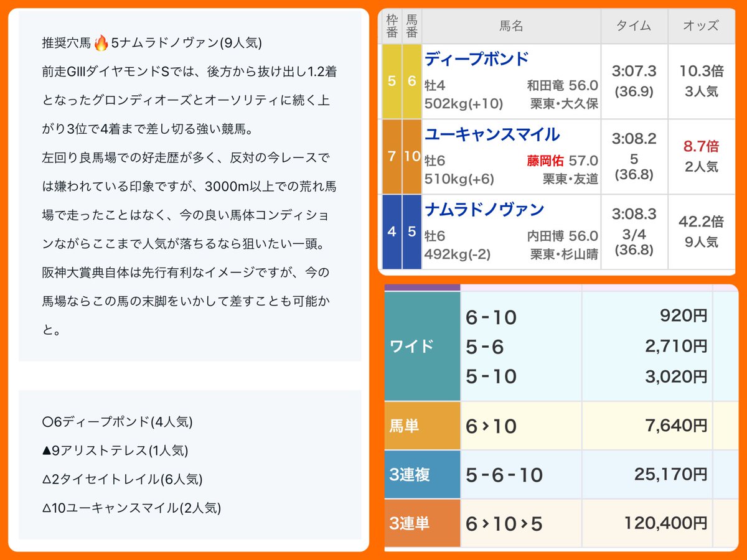The width and height of the screenshot is (747, 560).
Task: Select the blue frame number 4 cell
Action: click(391, 232)
